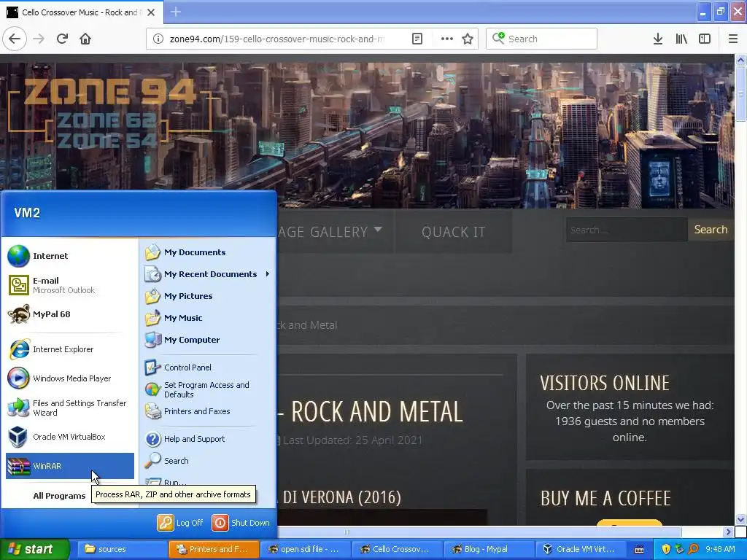Select the Cello Crossover Music tab
Image resolution: width=747 pixels, height=560 pixels.
(81, 12)
